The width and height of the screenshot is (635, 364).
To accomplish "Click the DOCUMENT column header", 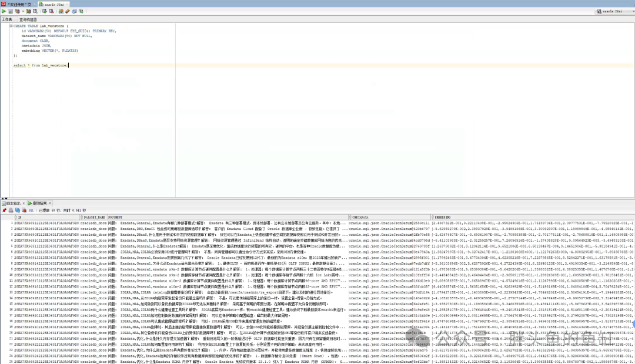I will point(228,218).
